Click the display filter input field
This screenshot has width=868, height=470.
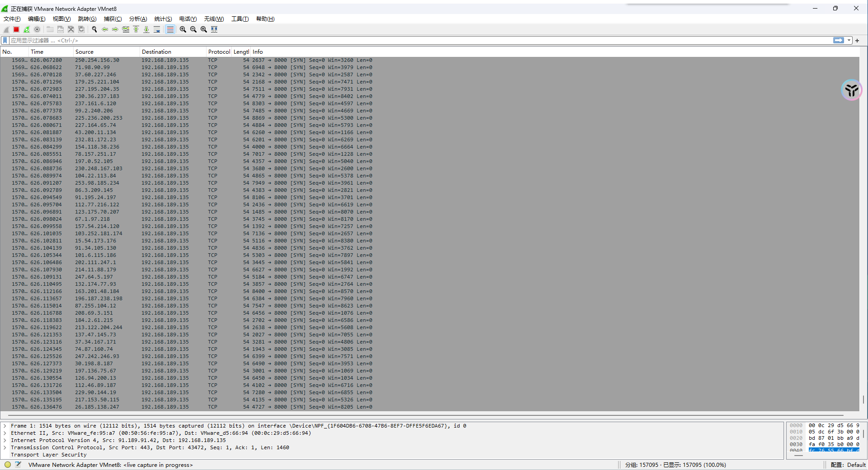point(407,41)
